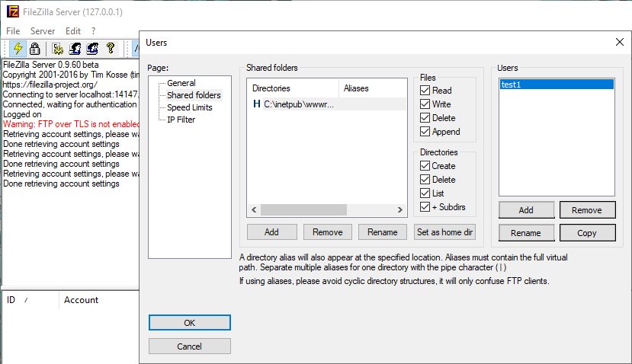
Task: Click the 'Logged on' log line
Action: tap(22, 114)
